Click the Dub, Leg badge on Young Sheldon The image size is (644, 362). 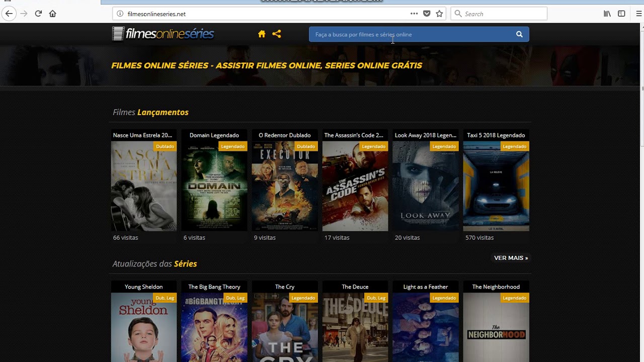(x=165, y=298)
